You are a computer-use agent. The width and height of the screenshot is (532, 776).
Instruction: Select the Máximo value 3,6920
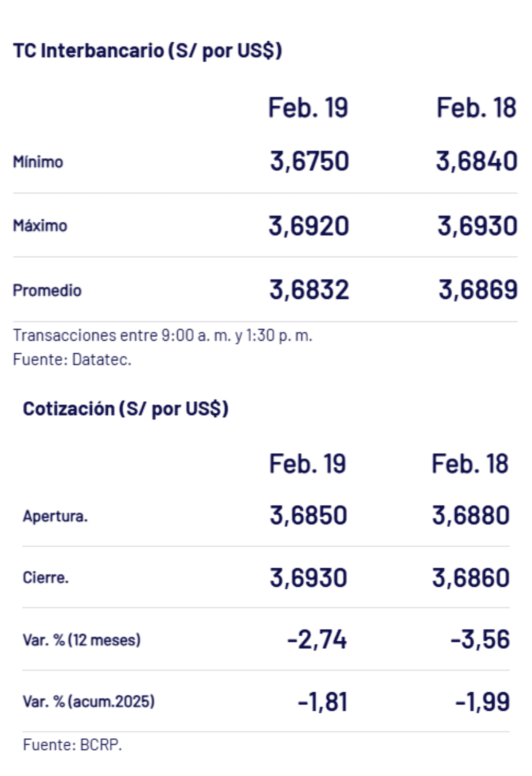coord(309,226)
